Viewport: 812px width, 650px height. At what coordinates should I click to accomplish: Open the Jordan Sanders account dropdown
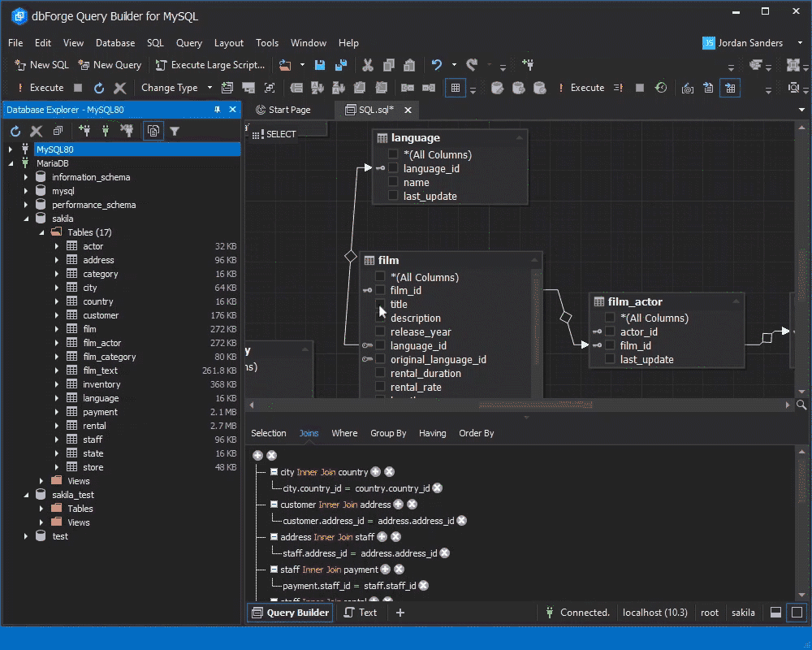pos(800,43)
